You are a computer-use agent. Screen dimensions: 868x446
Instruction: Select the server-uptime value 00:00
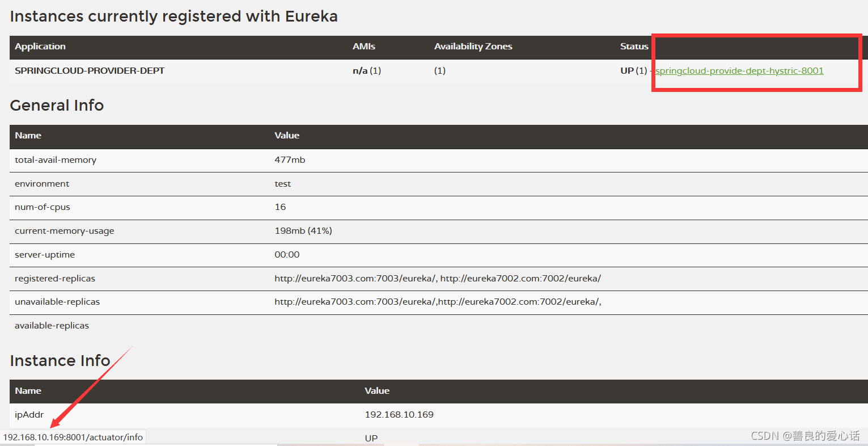287,255
